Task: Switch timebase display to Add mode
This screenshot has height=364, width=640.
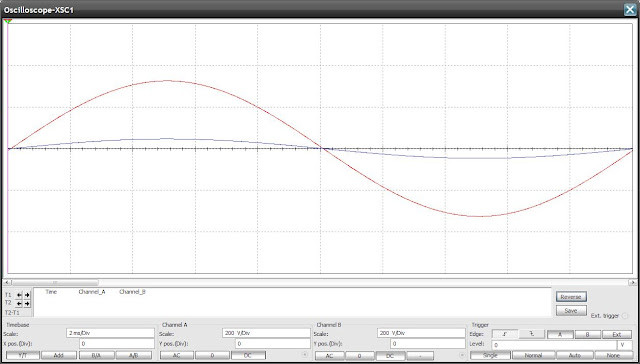Action: (59, 355)
